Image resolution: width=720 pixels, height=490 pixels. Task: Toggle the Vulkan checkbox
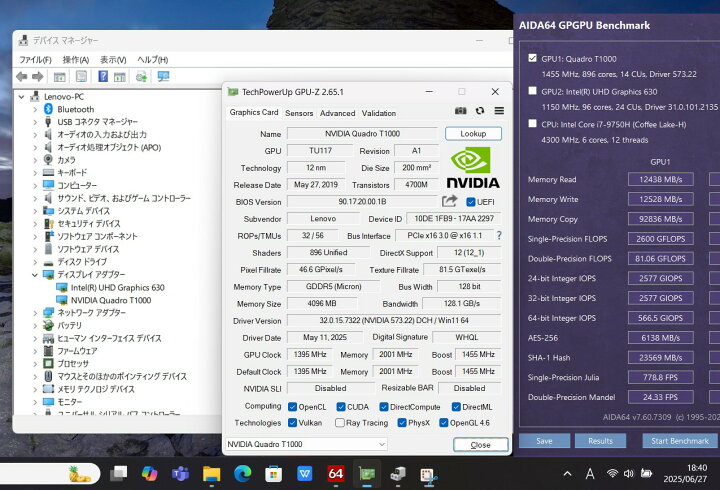tap(292, 422)
